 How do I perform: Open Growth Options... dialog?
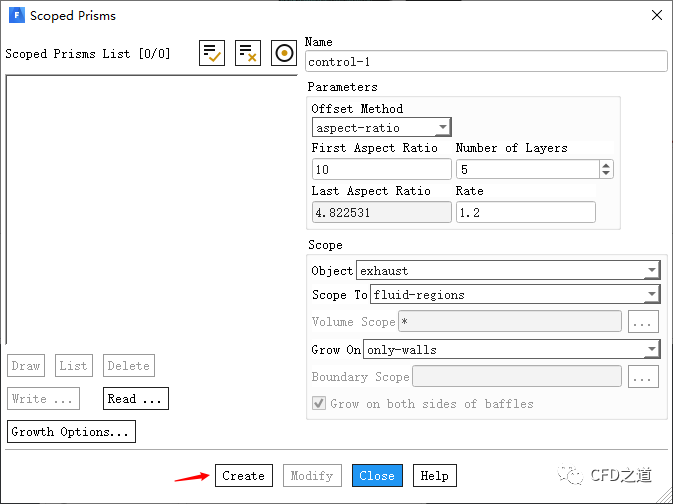coord(71,431)
